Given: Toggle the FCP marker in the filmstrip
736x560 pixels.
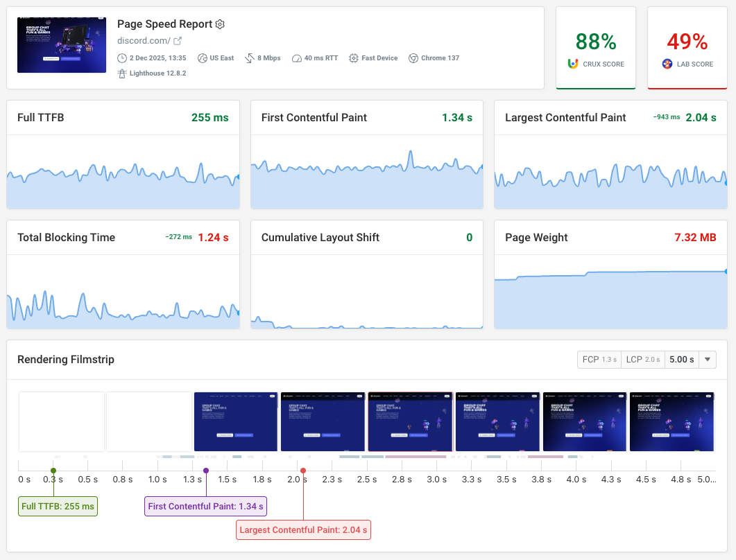Looking at the screenshot, I should [599, 359].
